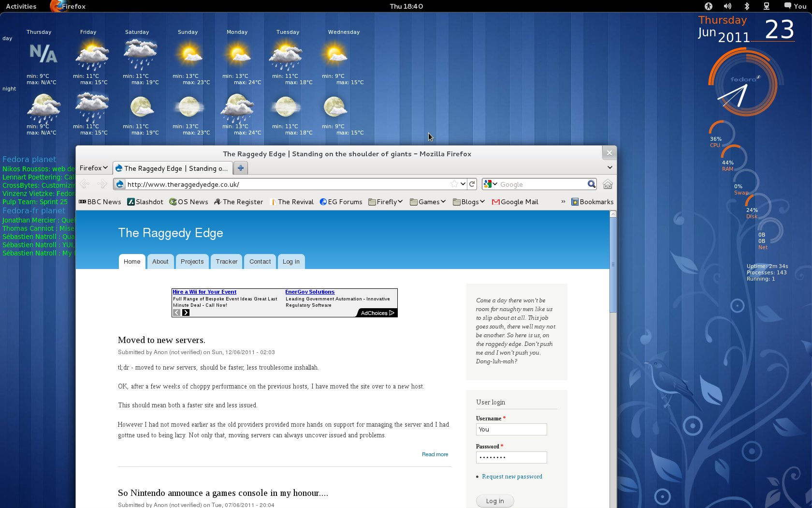Select the Tracker tab on the site

pos(227,261)
